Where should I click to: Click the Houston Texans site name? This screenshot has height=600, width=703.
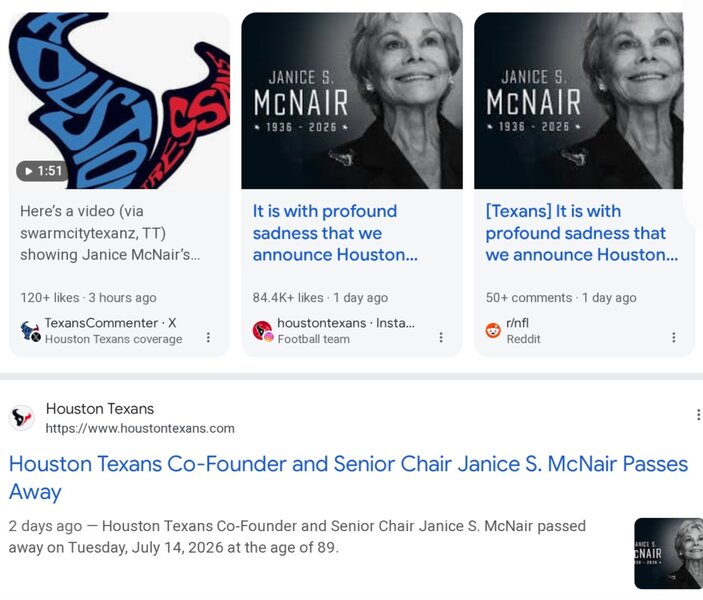(x=100, y=409)
